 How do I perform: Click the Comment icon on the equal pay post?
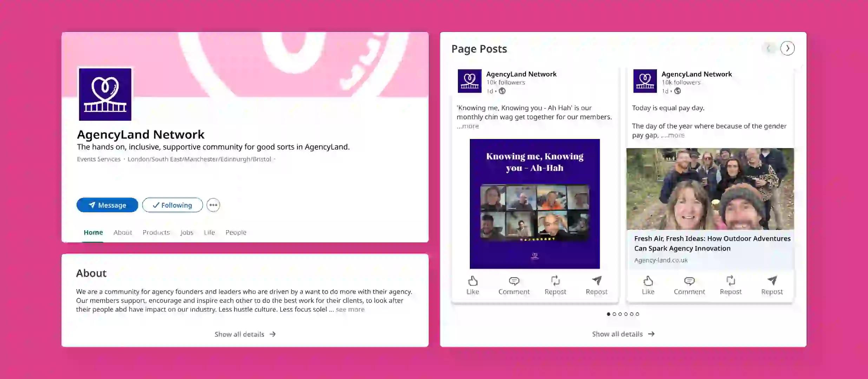coord(689,281)
